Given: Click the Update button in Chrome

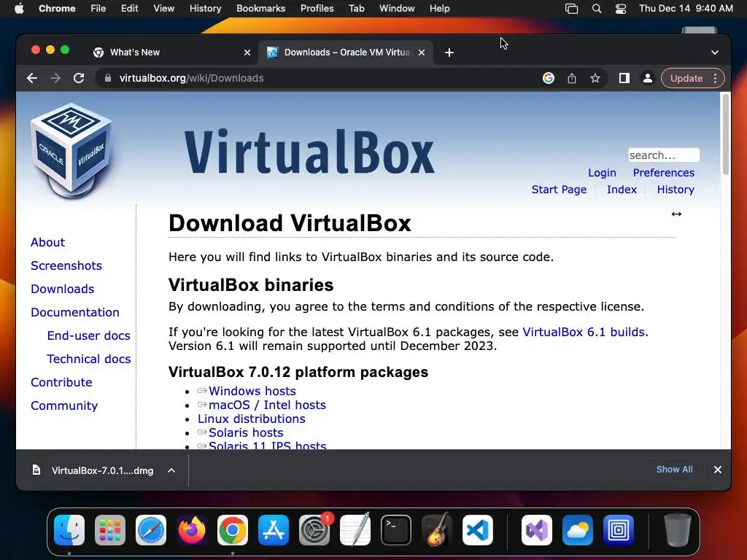Looking at the screenshot, I should click(686, 78).
